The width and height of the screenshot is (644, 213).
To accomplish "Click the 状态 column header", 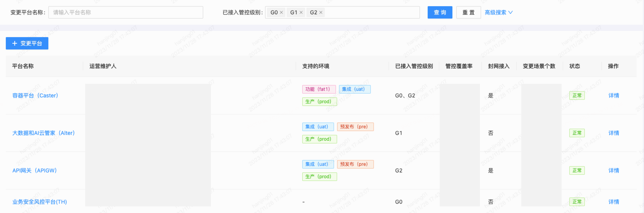I will click(575, 66).
